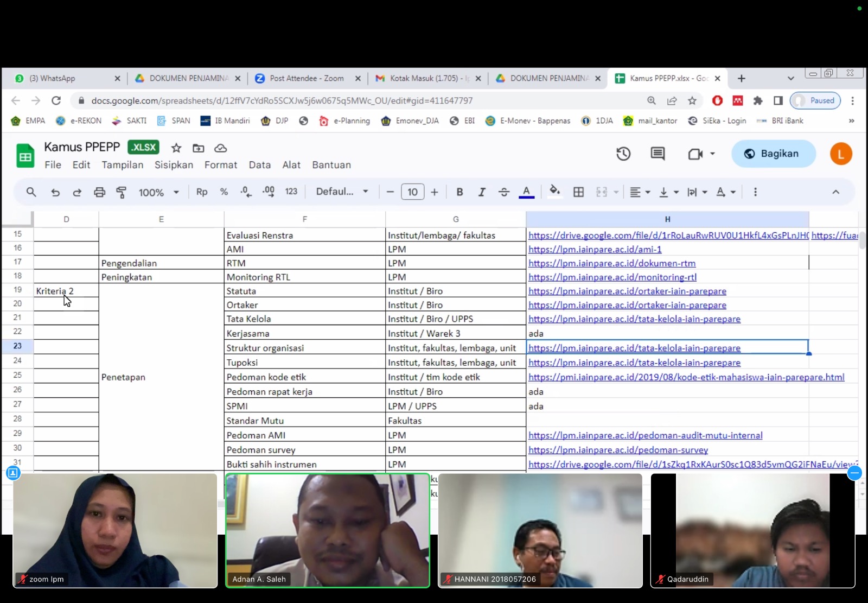Open the Format menu
The image size is (868, 603).
[x=220, y=165]
